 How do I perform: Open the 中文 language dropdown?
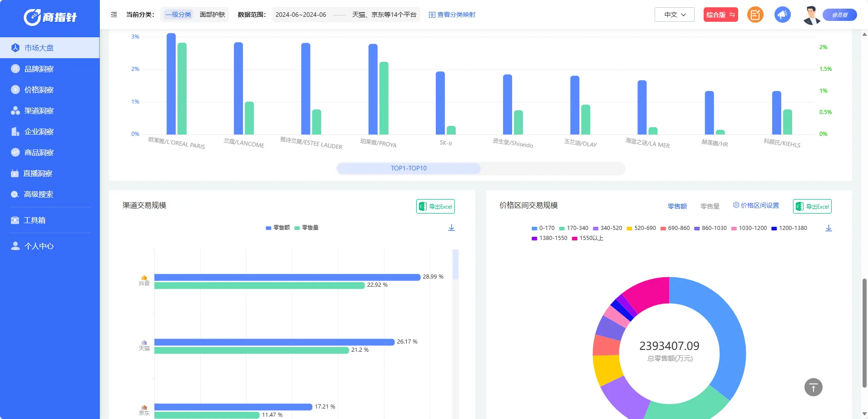675,15
